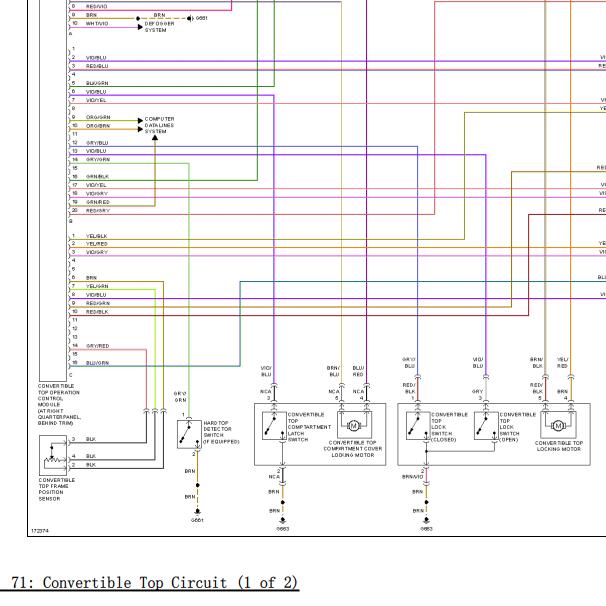Select the 'BLK' wire label at sensor pin 4
Screen dimensions: 606x606
(91, 456)
